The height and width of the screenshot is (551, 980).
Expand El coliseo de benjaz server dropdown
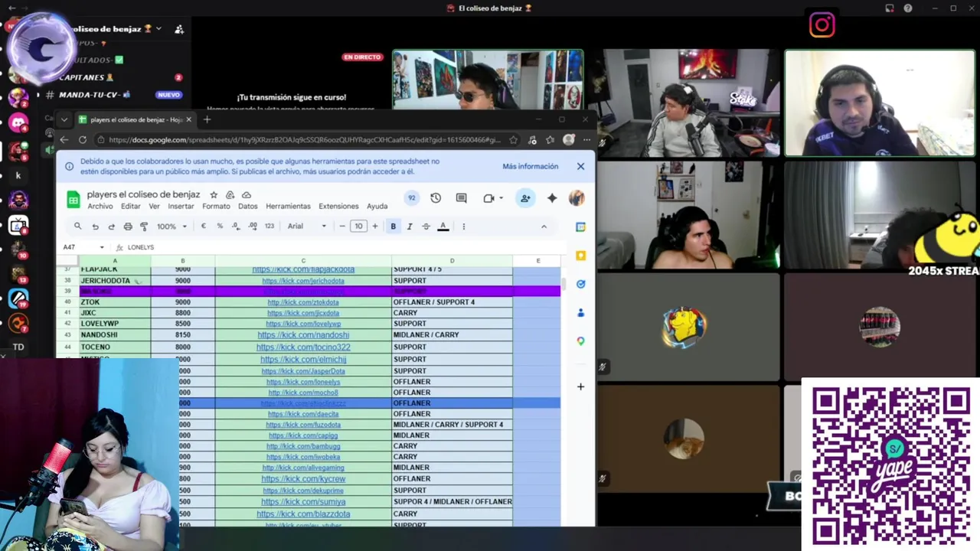[158, 28]
